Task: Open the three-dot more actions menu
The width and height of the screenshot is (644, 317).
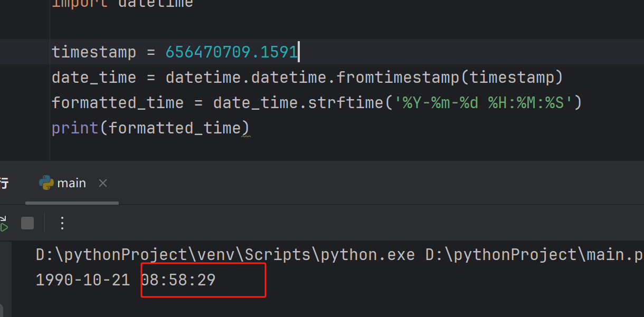Action: [x=62, y=223]
